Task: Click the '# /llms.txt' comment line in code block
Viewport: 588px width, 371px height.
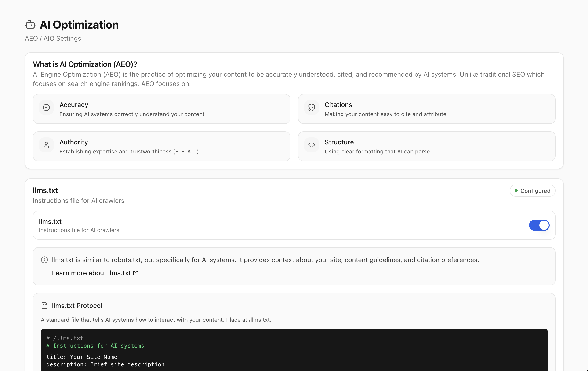Action: pos(65,338)
